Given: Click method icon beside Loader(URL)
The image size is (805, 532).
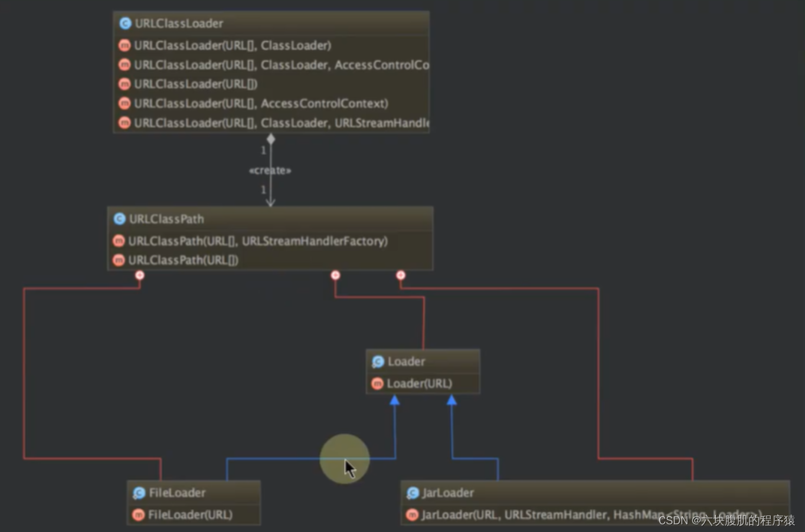Looking at the screenshot, I should point(377,383).
